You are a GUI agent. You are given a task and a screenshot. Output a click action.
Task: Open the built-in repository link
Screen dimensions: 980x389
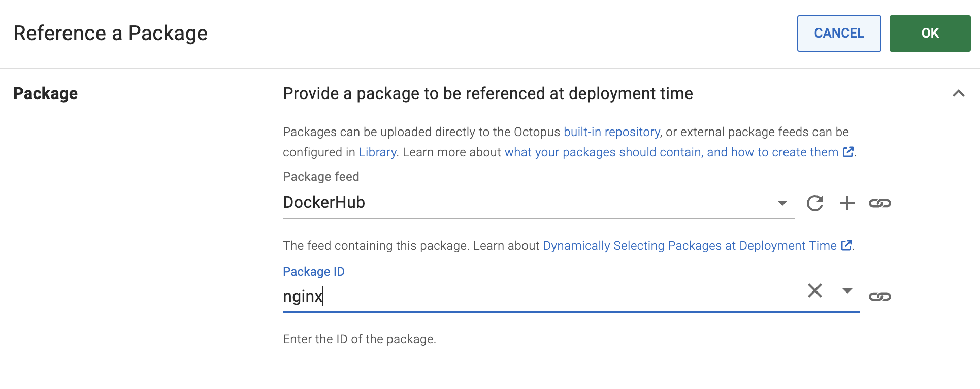point(611,132)
